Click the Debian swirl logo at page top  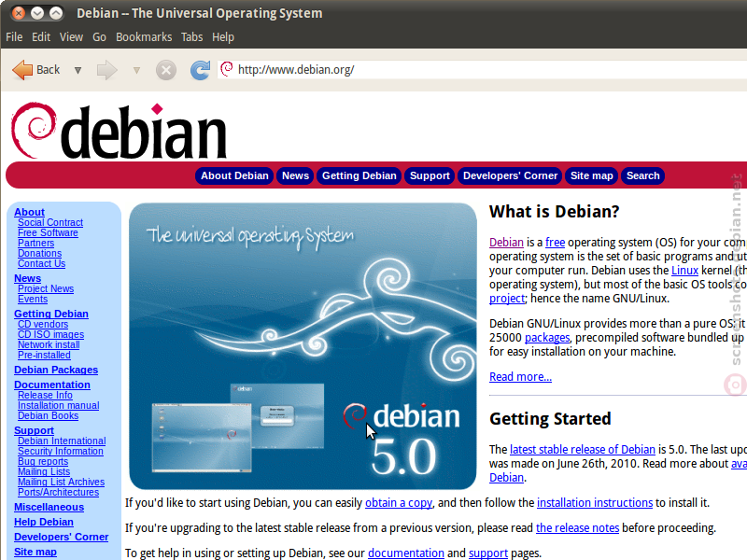tap(34, 130)
